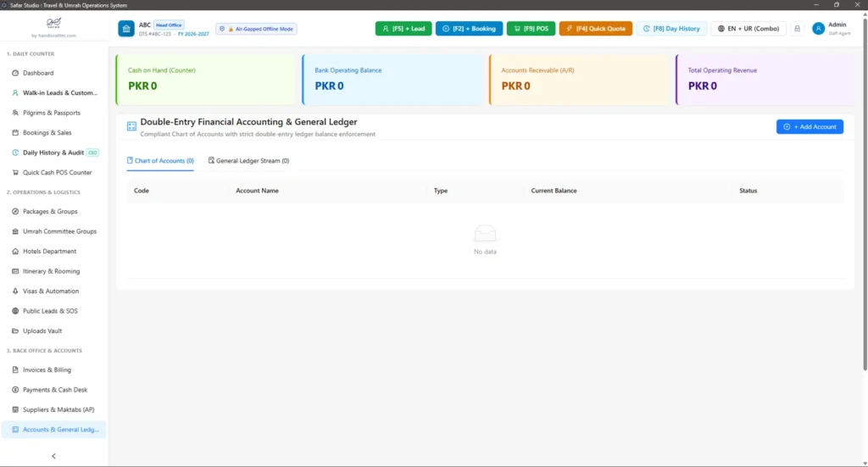Click the Air-Gapped Offline Mode badge
The image size is (868, 467).
coord(256,29)
